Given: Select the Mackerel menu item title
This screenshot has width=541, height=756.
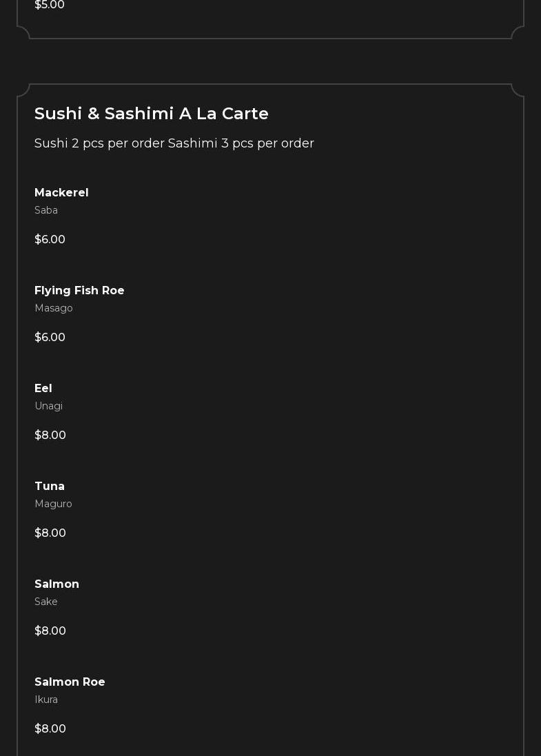Looking at the screenshot, I should click(x=61, y=193).
